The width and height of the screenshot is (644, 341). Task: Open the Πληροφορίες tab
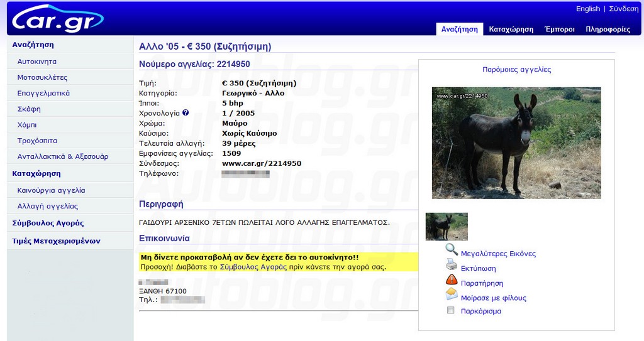tap(608, 29)
